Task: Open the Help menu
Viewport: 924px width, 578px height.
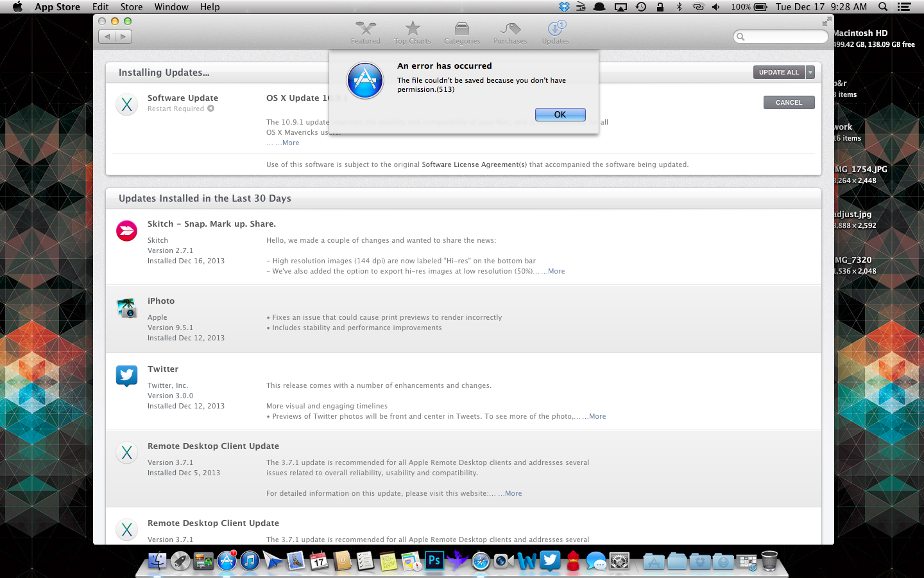Action: (210, 6)
